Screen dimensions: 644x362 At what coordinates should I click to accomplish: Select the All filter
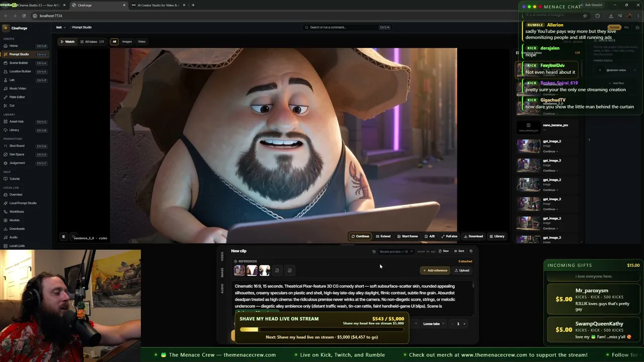point(114,42)
